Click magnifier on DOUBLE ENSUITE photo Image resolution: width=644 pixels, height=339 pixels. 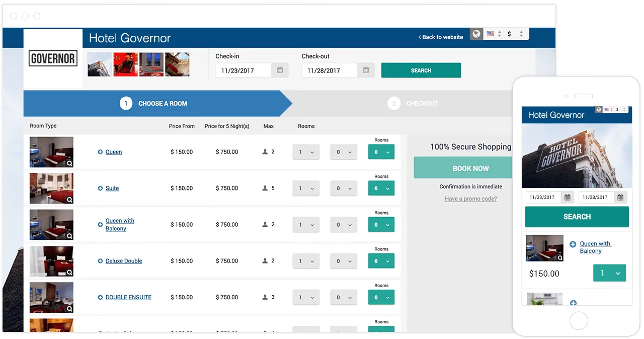[x=69, y=309]
